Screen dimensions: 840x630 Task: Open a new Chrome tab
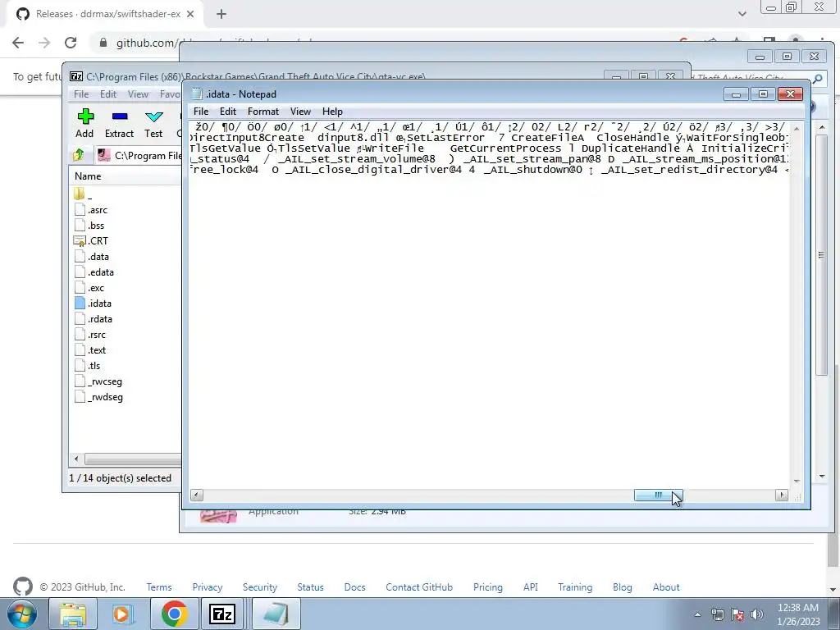[x=221, y=14]
